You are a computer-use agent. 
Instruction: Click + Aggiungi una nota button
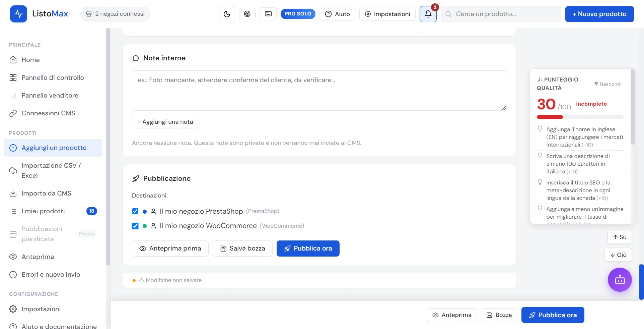[165, 122]
